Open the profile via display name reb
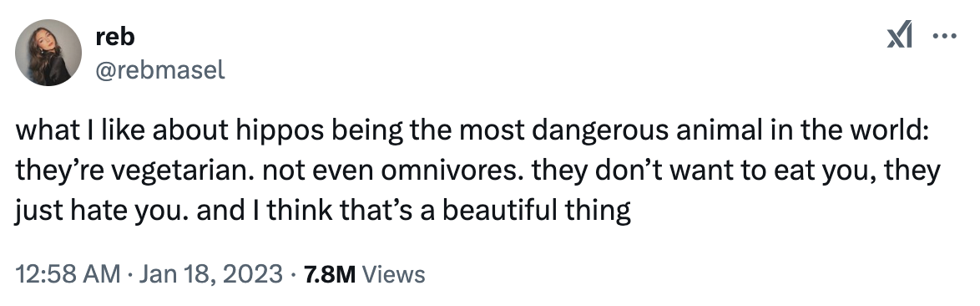Image resolution: width=980 pixels, height=306 pixels. tap(115, 37)
